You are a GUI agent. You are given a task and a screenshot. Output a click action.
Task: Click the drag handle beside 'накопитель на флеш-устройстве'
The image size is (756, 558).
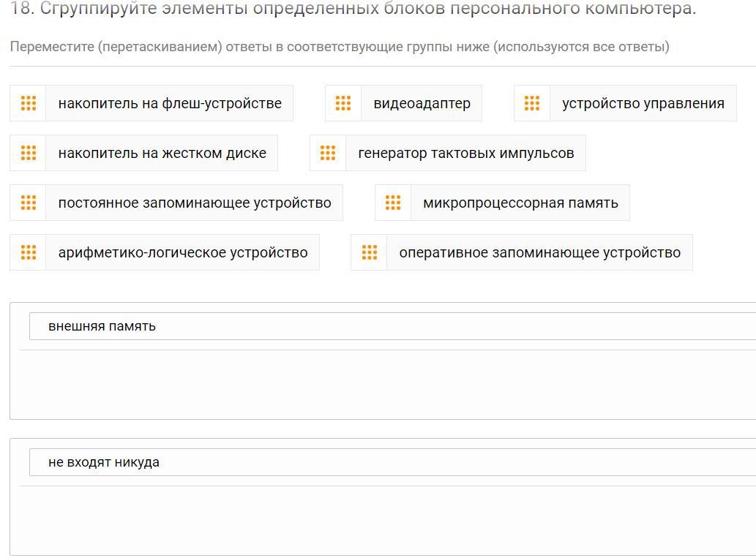pos(29,103)
